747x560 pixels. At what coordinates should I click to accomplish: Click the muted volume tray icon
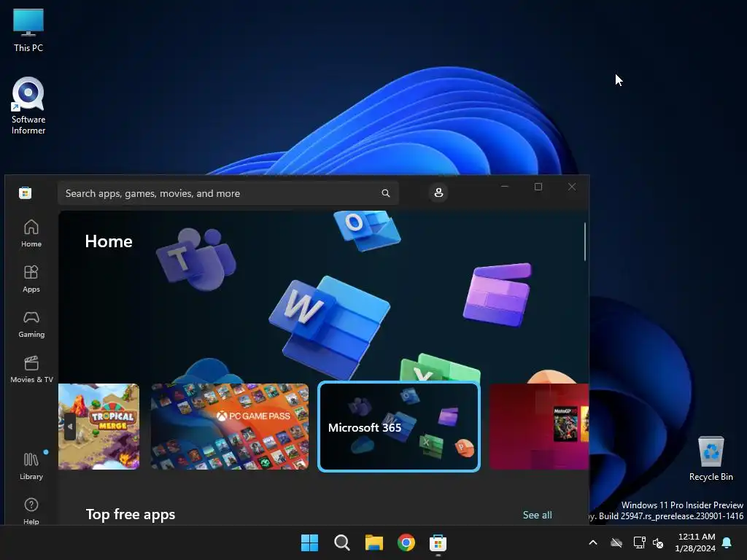coord(658,542)
